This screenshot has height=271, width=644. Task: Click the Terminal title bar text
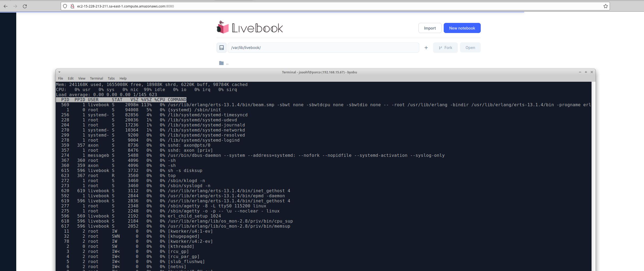pos(319,72)
